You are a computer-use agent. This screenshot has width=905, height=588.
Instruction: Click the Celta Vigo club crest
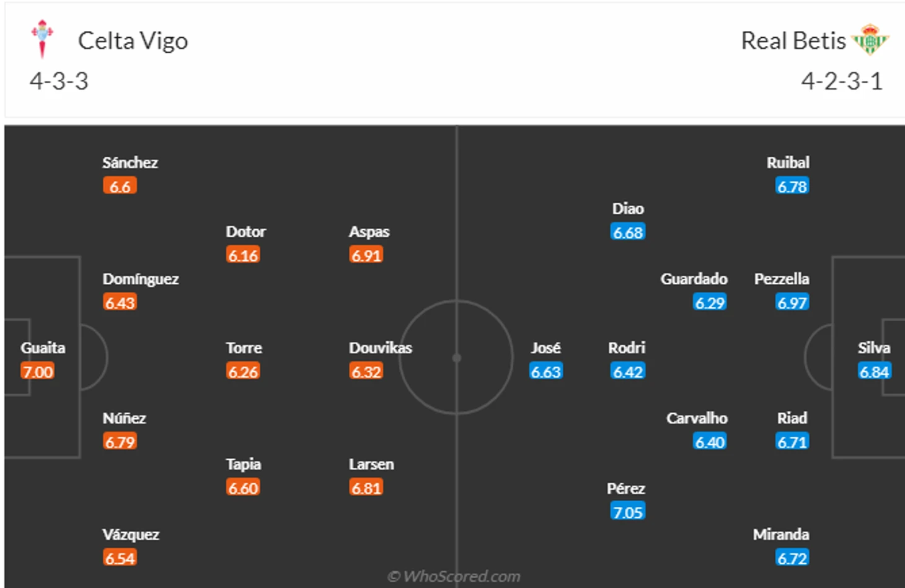pyautogui.click(x=42, y=38)
